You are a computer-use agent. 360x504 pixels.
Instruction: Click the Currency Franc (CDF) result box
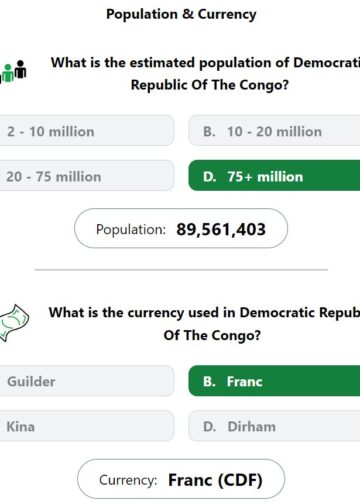click(181, 479)
